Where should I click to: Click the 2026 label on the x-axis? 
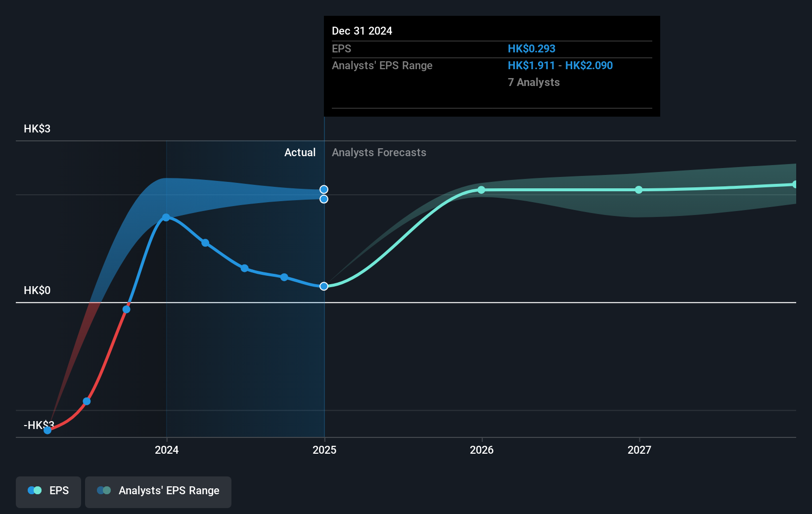tap(483, 450)
